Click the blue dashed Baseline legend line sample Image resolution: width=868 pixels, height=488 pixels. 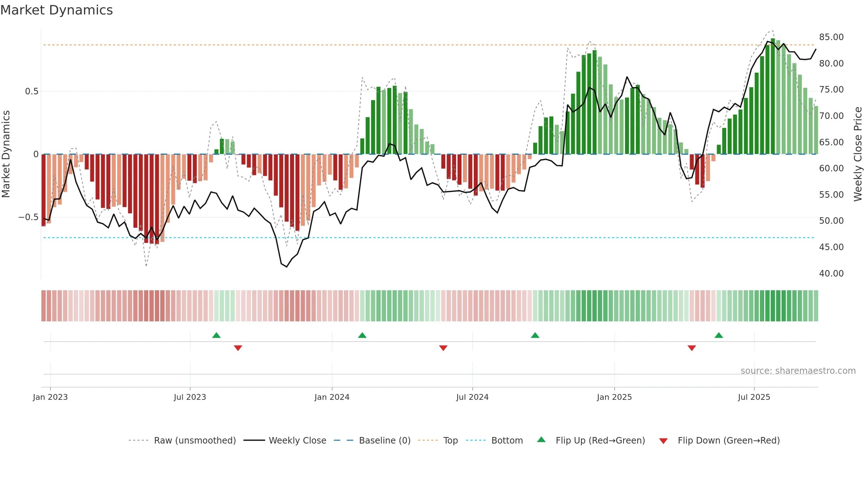pos(344,440)
